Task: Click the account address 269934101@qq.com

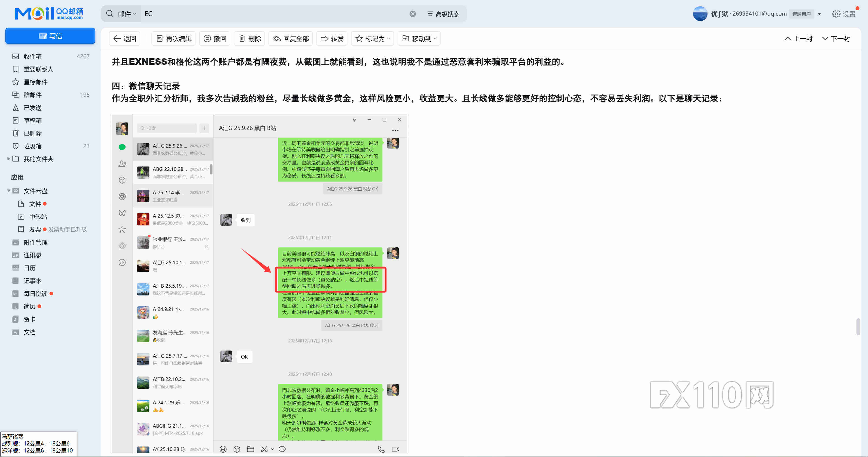Action: tap(759, 14)
